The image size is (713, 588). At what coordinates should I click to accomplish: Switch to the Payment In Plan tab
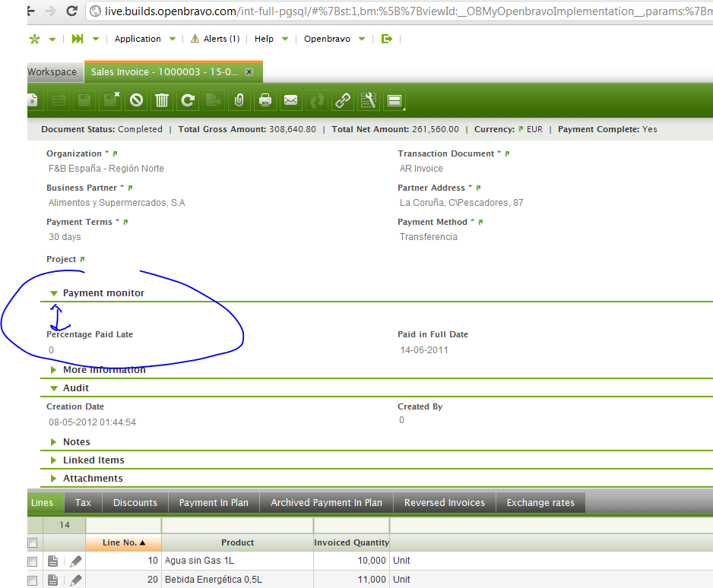pos(214,502)
